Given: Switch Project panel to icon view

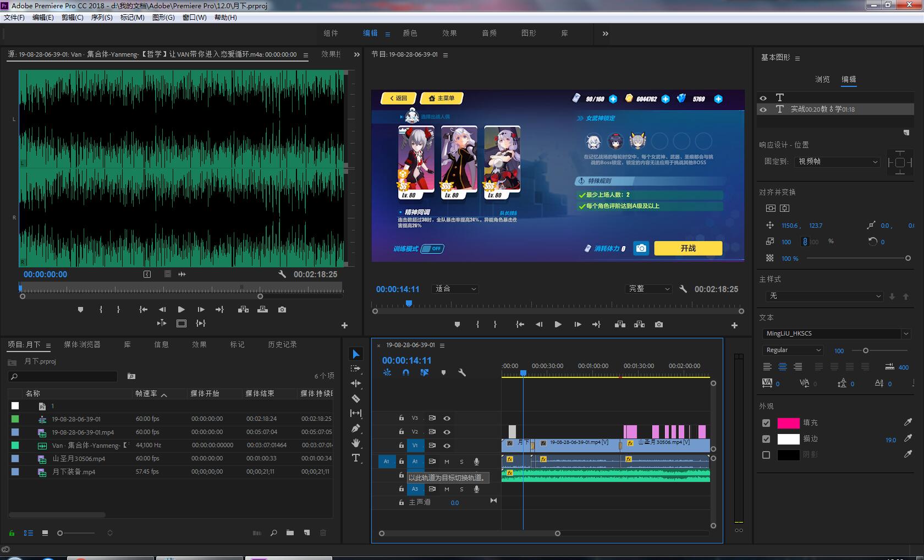Looking at the screenshot, I should 45,533.
